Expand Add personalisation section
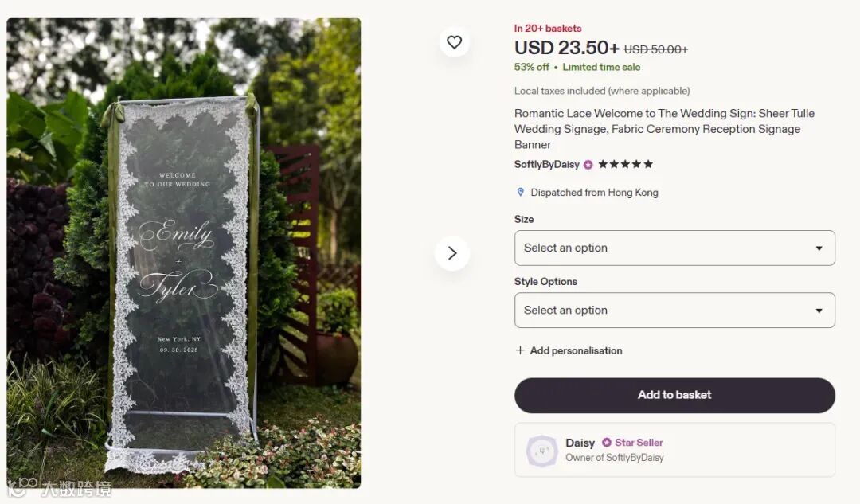Image resolution: width=860 pixels, height=504 pixels. 569,350
